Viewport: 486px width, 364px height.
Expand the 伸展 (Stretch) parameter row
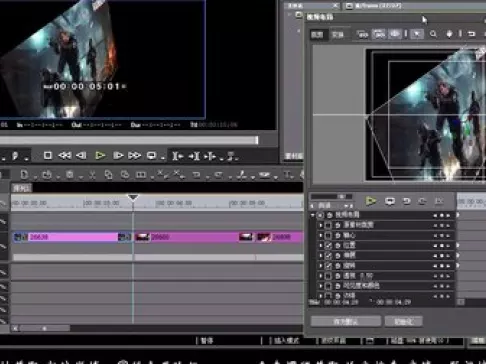click(321, 256)
